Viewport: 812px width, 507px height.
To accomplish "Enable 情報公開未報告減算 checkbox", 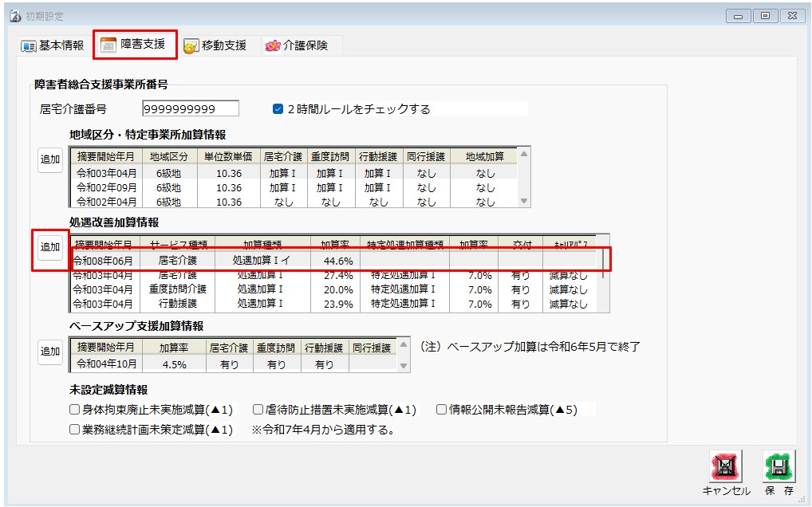I will click(x=441, y=410).
